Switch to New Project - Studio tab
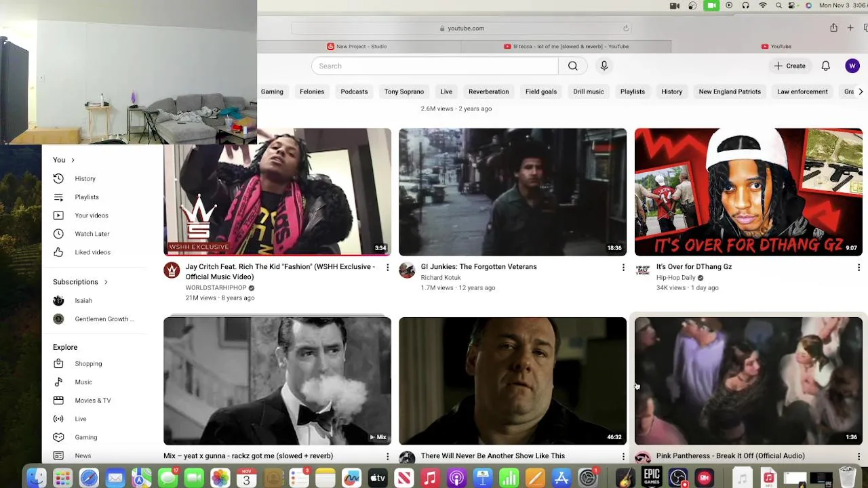Image resolution: width=868 pixels, height=488 pixels. (357, 46)
